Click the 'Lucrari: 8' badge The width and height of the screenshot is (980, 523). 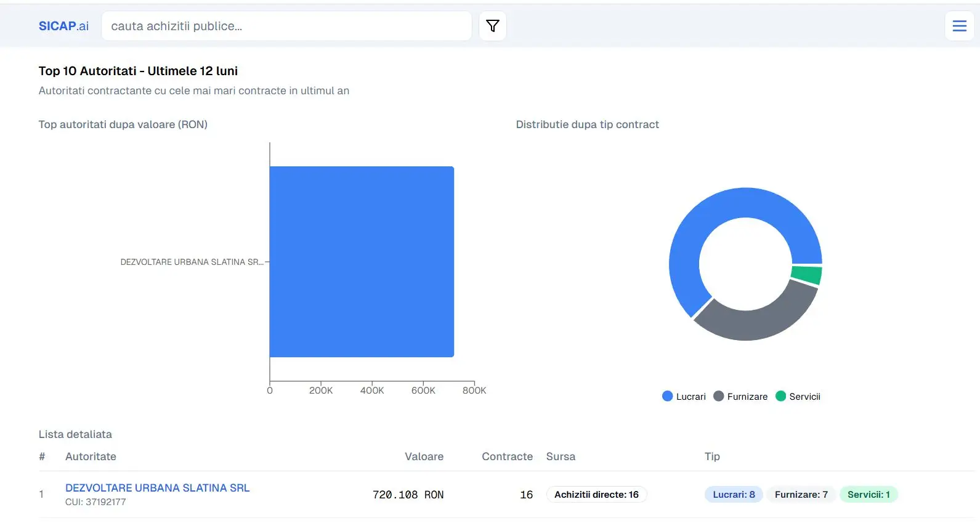coord(734,495)
